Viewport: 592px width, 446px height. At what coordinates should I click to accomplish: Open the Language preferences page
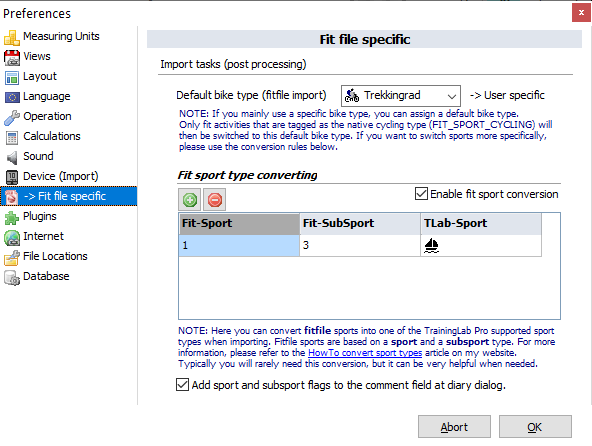tap(46, 96)
